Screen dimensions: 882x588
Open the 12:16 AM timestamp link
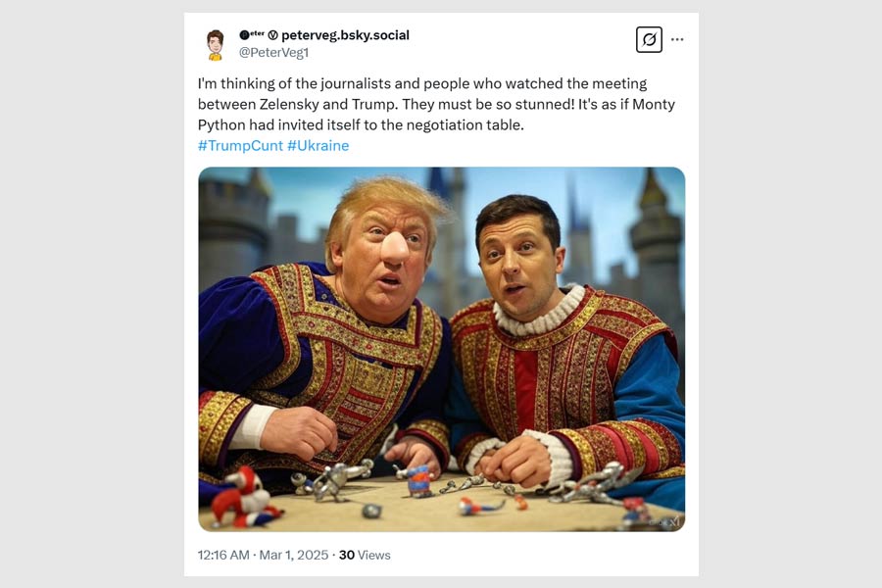[x=223, y=555]
